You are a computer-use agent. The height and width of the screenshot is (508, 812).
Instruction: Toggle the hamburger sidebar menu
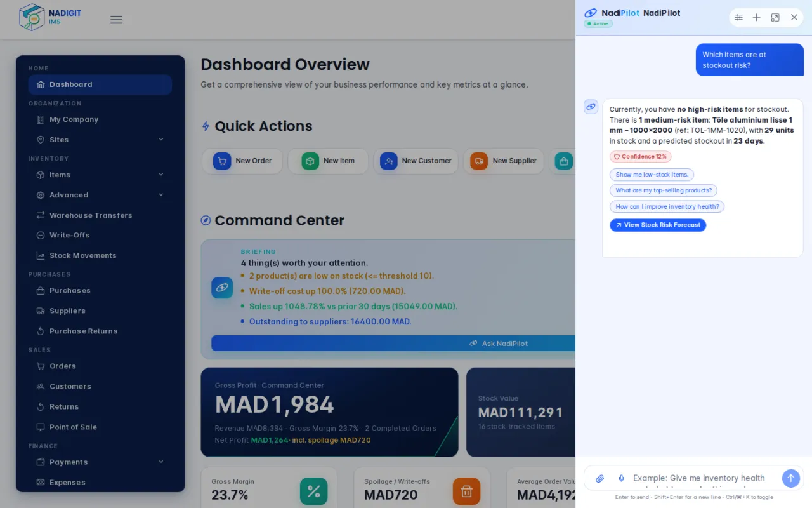(116, 20)
